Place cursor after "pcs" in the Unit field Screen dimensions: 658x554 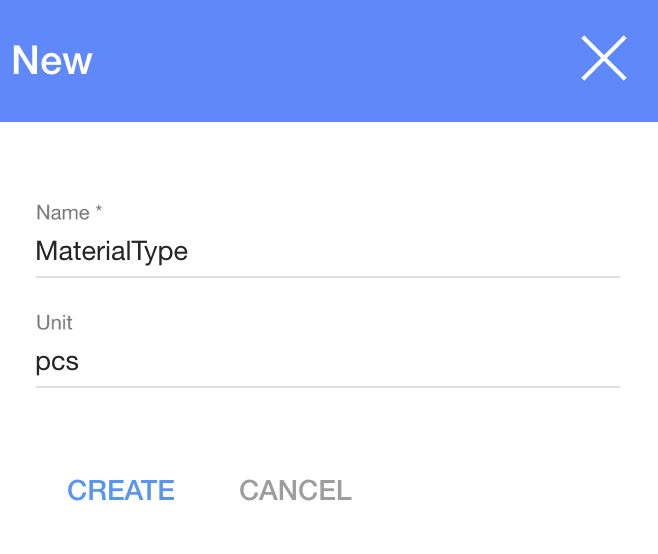click(x=81, y=361)
